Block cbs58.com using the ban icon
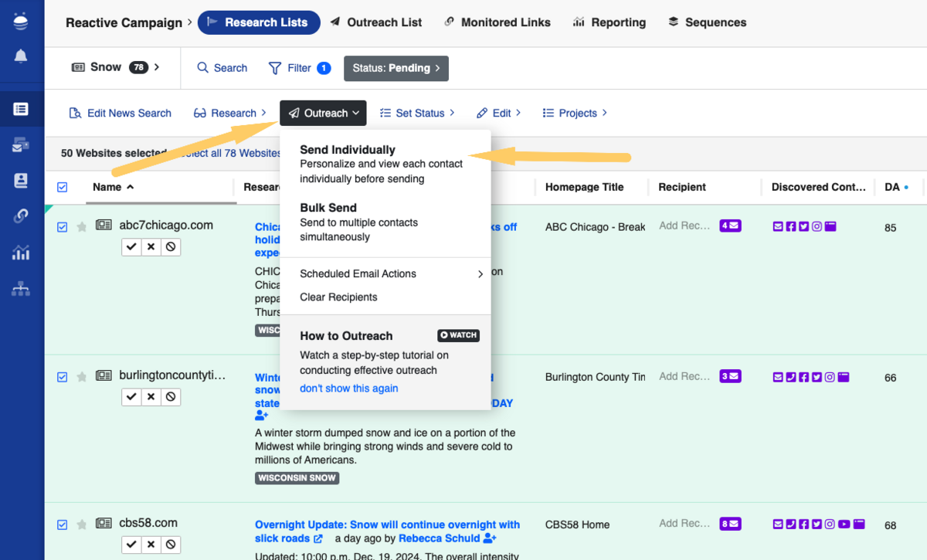The height and width of the screenshot is (560, 927). tap(171, 545)
